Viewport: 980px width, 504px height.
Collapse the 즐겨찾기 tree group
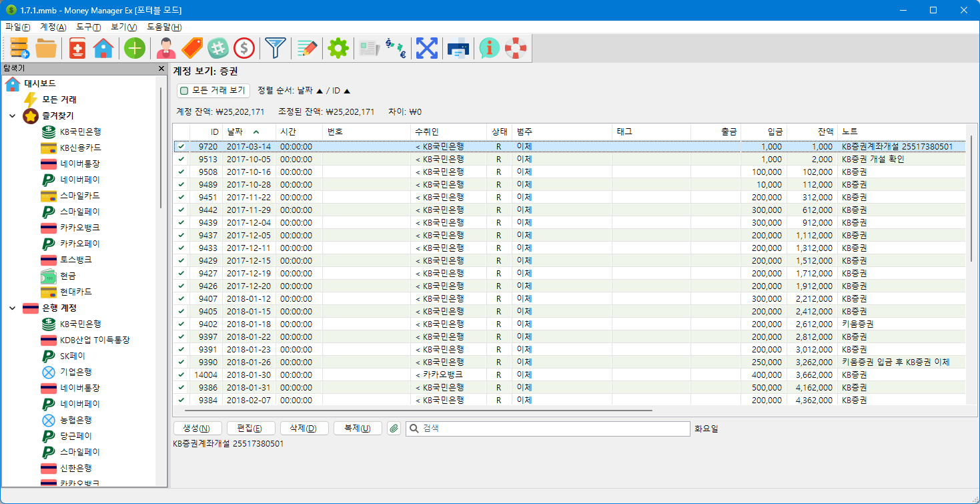pyautogui.click(x=13, y=115)
